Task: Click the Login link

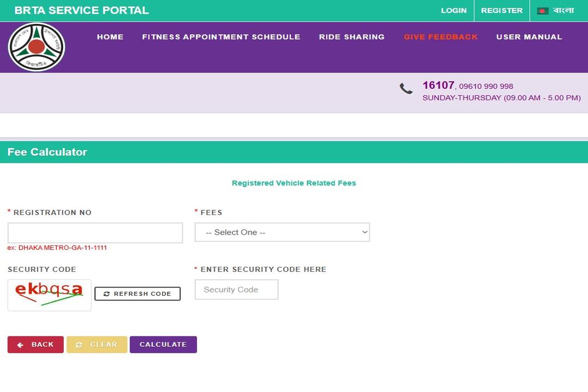Action: (454, 11)
